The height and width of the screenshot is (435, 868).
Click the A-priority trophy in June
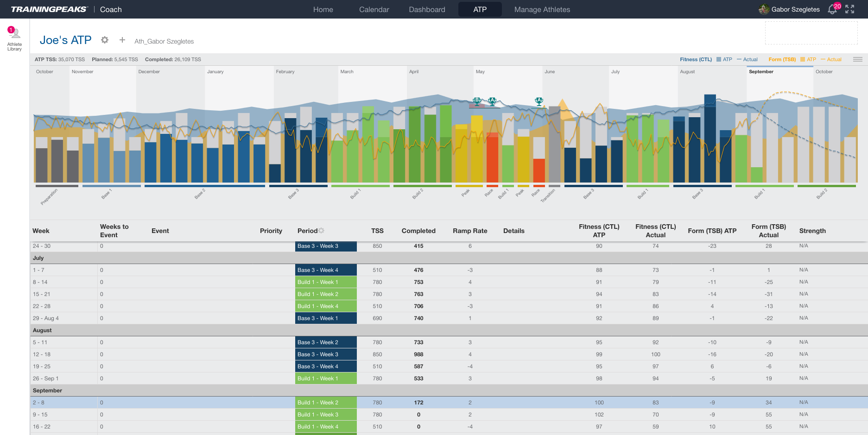pyautogui.click(x=539, y=101)
